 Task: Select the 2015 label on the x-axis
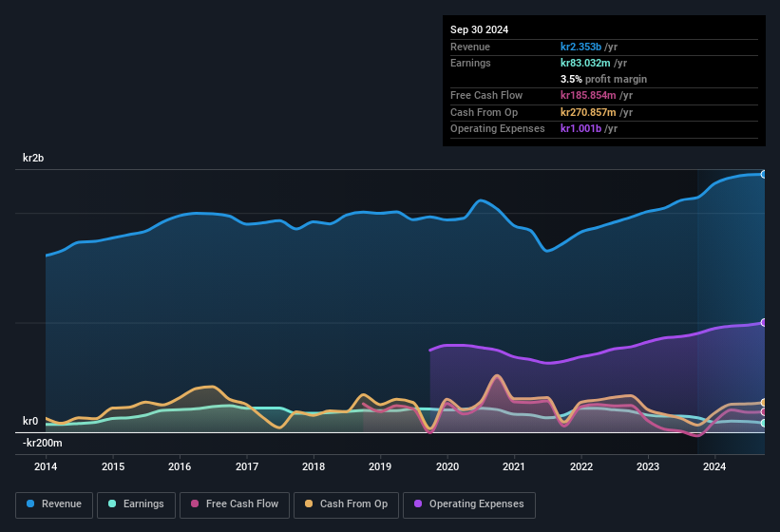(x=113, y=466)
